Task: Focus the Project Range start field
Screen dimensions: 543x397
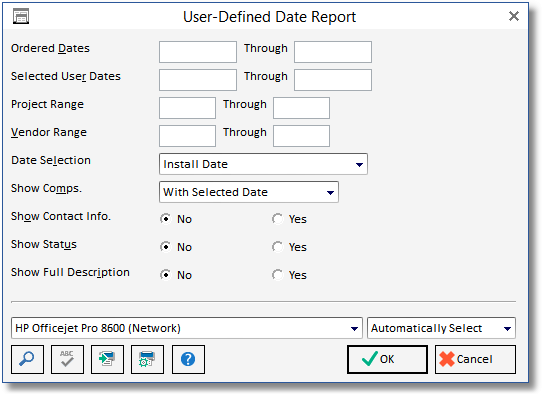Action: pyautogui.click(x=187, y=108)
